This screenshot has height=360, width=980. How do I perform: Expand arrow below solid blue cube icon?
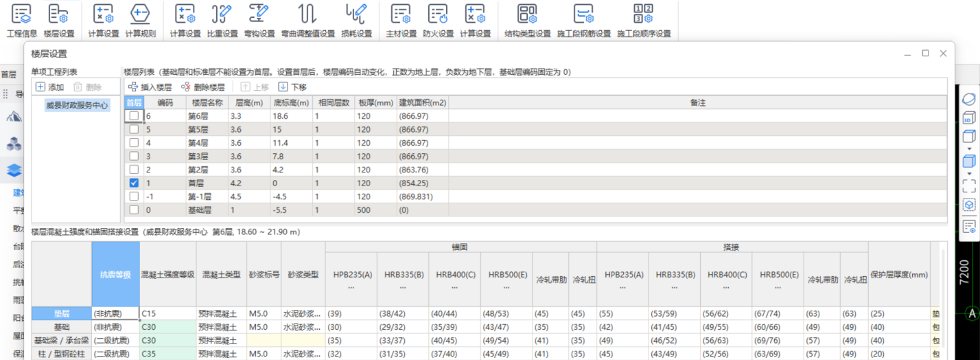click(x=969, y=174)
